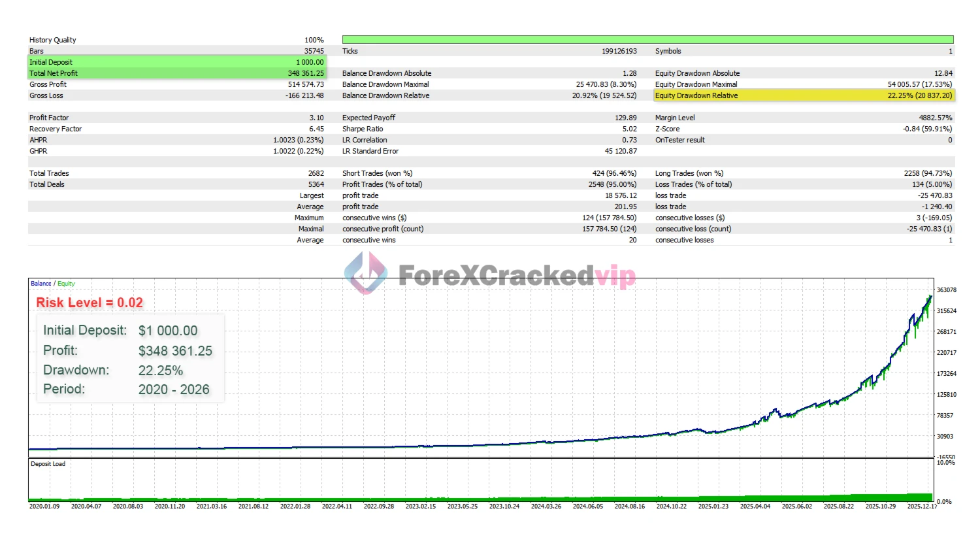
Task: Click the red Risk Level = 0.02 text
Action: (x=90, y=303)
